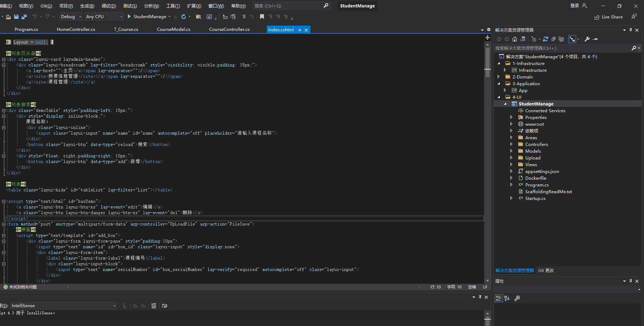Open the 生成(B) build menu
The image size is (644, 326).
coord(87,6)
